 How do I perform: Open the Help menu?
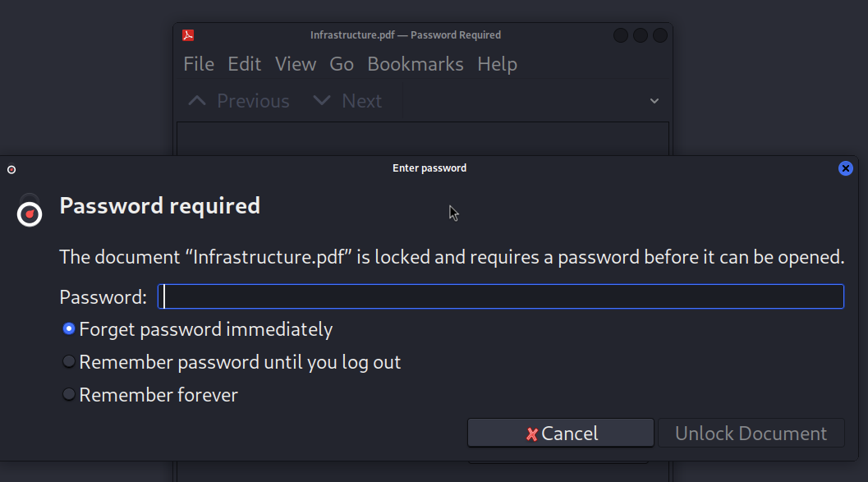click(497, 63)
